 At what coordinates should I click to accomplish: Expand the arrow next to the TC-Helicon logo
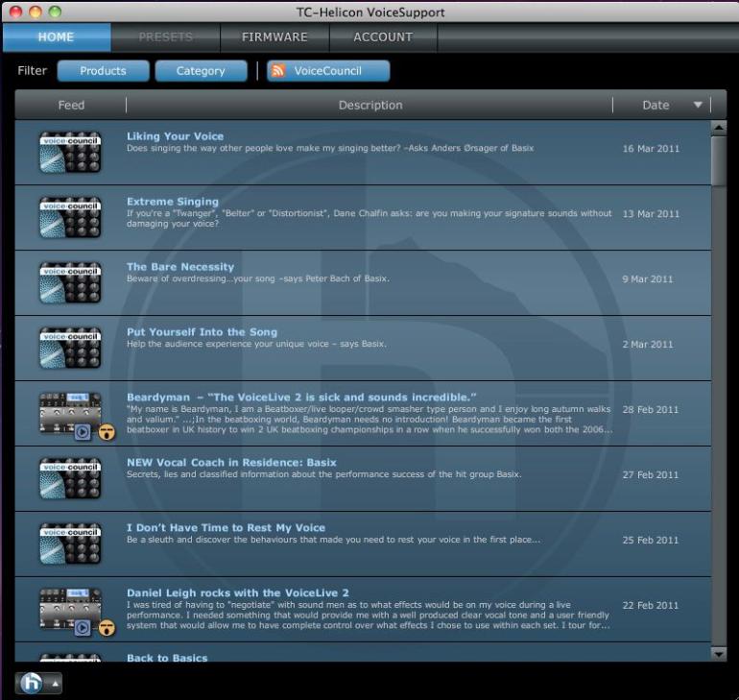coord(55,684)
